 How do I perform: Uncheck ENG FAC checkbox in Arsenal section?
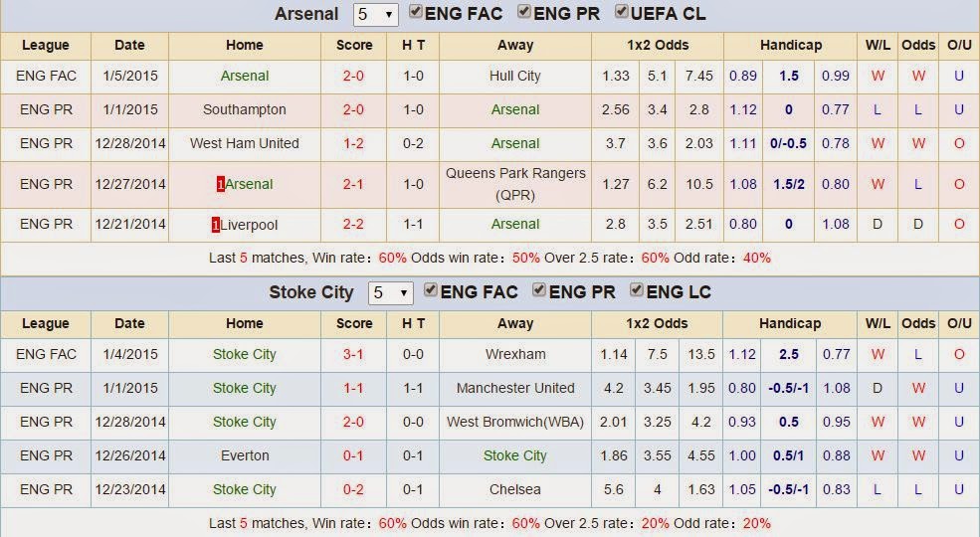tap(416, 12)
